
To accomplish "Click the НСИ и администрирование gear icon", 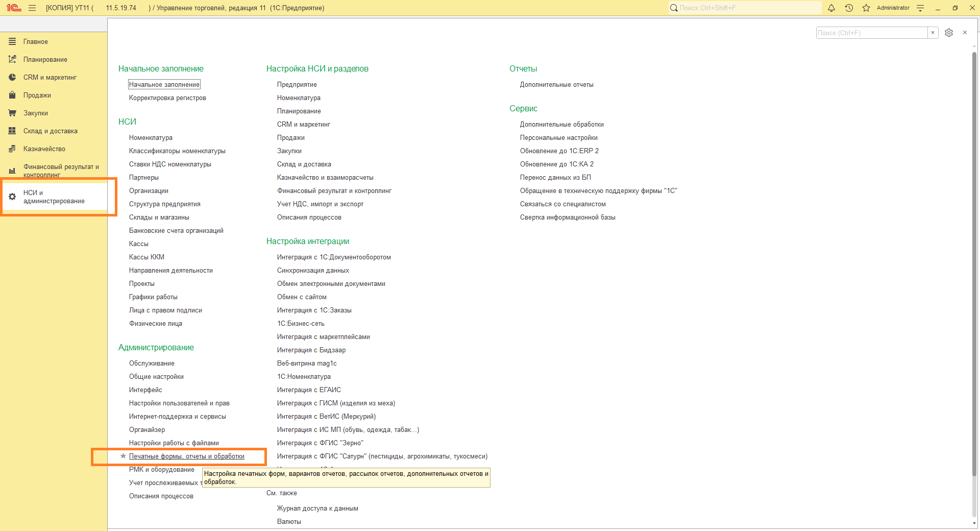I will [12, 197].
